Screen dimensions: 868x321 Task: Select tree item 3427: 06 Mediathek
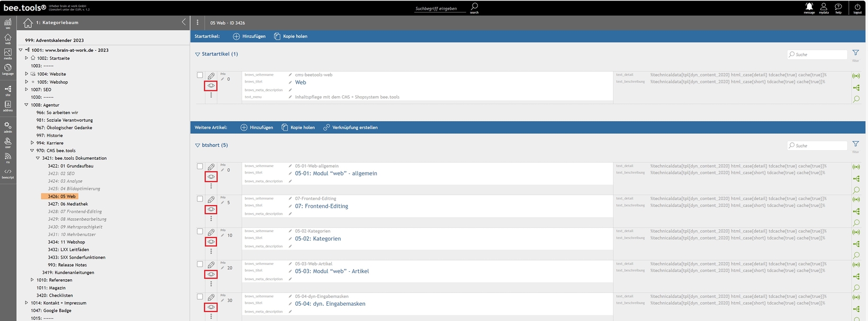(x=68, y=204)
